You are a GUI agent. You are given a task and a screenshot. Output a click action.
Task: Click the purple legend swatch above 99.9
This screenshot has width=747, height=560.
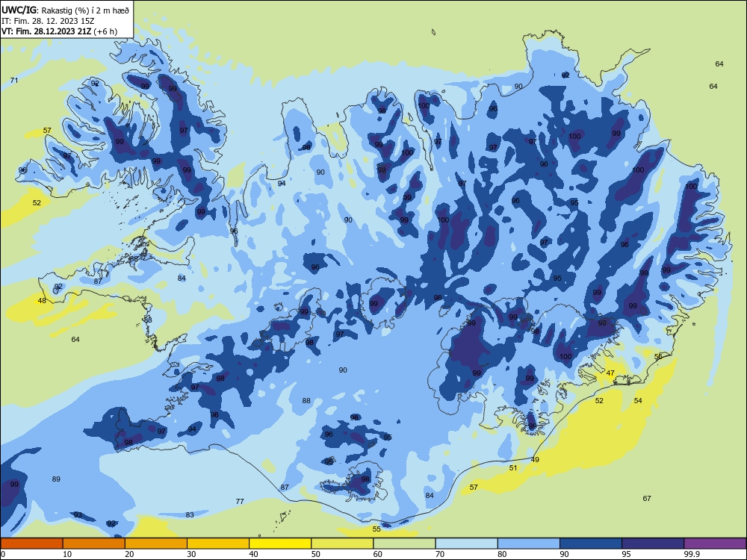click(715, 544)
